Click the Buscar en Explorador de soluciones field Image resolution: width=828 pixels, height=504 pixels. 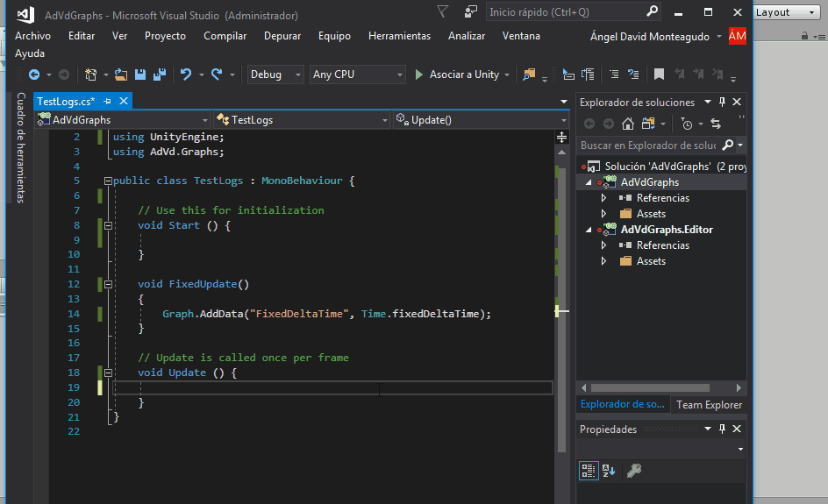[x=647, y=146]
